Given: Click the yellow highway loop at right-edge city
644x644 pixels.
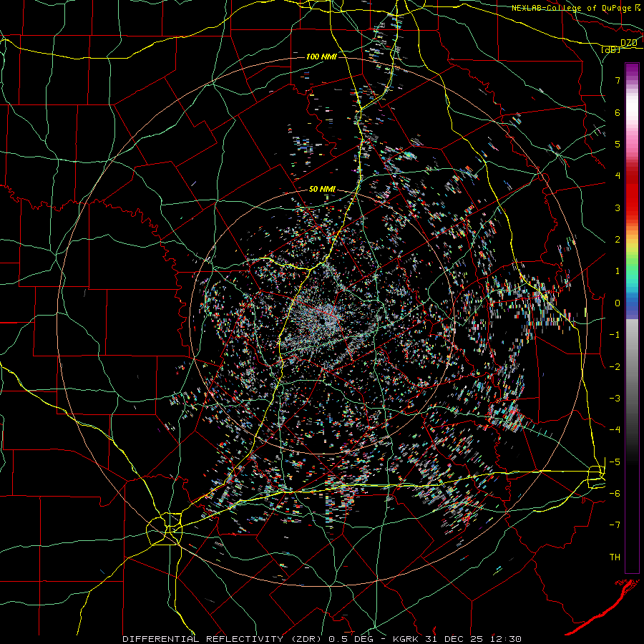Looking at the screenshot, I should point(596,477).
